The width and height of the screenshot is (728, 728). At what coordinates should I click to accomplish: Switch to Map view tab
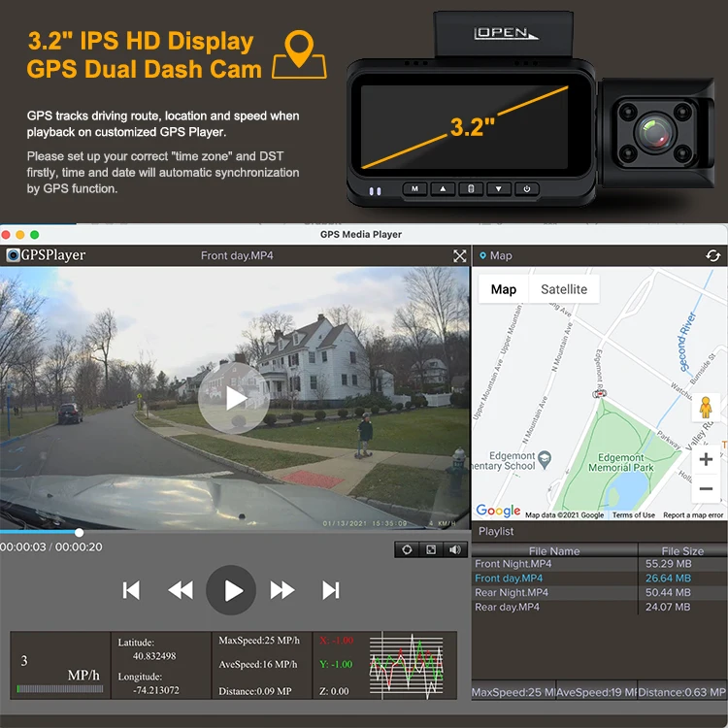503,289
